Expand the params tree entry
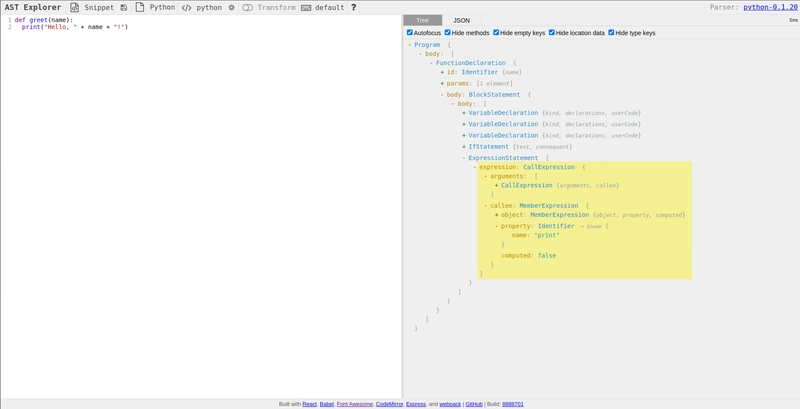800x409 pixels. coord(442,83)
